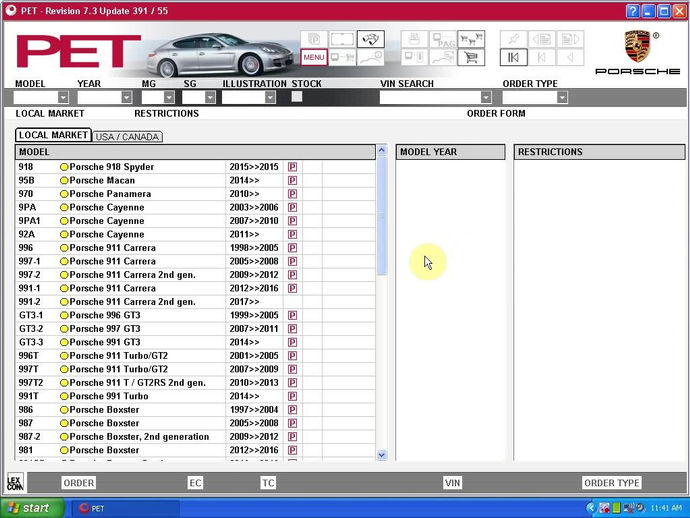Image resolution: width=690 pixels, height=518 pixels.
Task: Click the P icon in 918 Spyder row
Action: click(x=292, y=167)
